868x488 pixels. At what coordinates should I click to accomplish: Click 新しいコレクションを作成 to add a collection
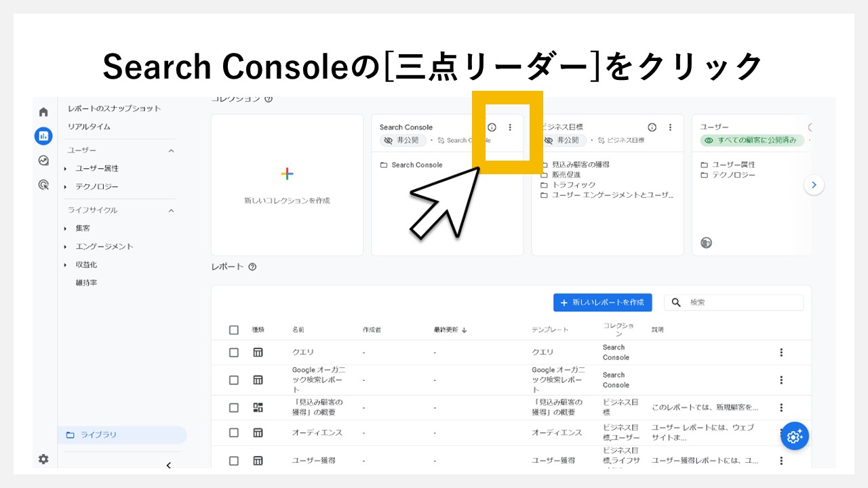coord(287,183)
